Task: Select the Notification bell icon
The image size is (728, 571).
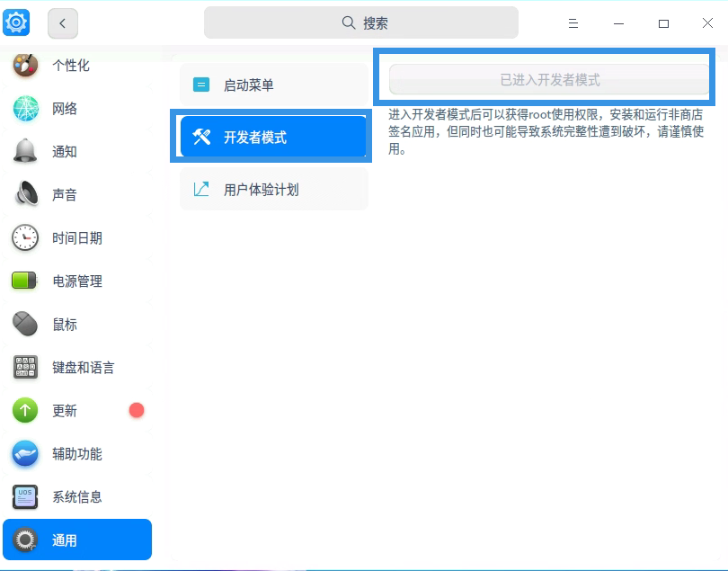Action: (25, 152)
